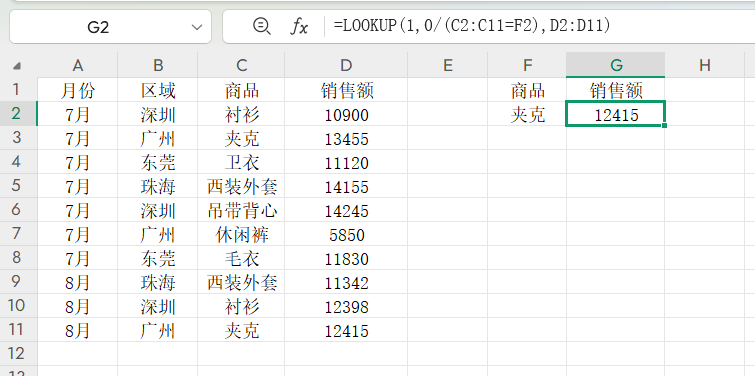
Task: Click cell A6 containing 7月
Action: pyautogui.click(x=78, y=210)
